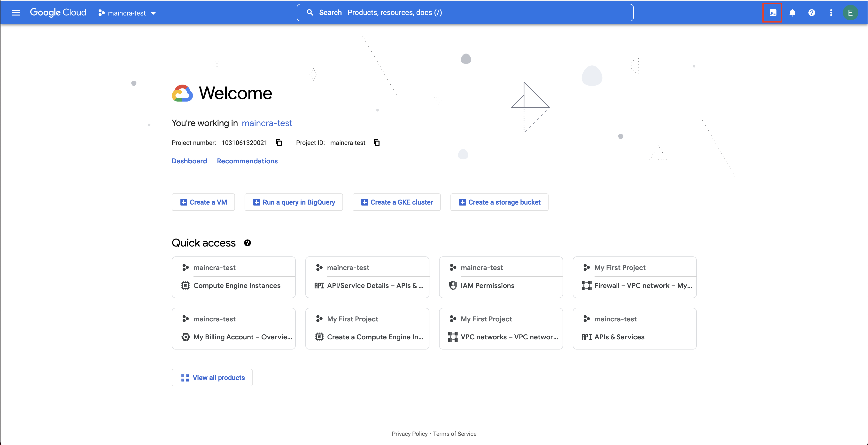The width and height of the screenshot is (868, 445).
Task: Click the search products input field
Action: [x=465, y=13]
